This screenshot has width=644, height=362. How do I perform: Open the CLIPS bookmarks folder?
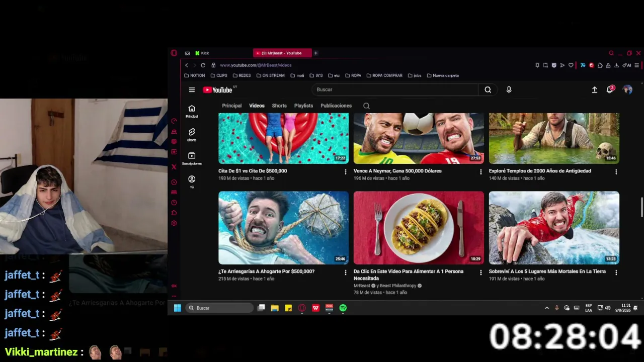(219, 76)
